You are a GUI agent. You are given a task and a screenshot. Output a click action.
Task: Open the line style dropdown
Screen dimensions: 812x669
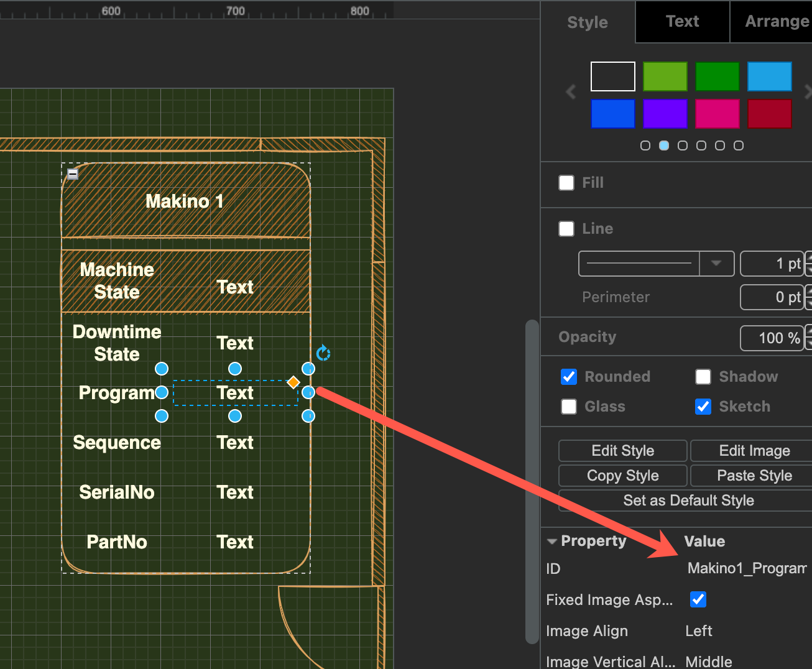(x=716, y=264)
